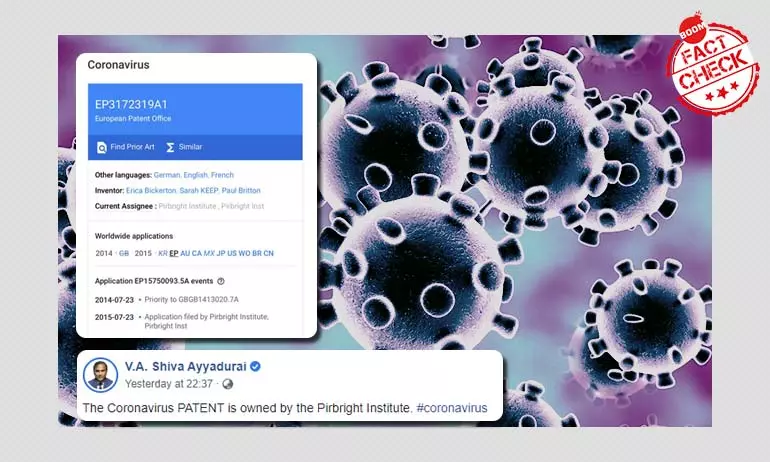Image resolution: width=770 pixels, height=462 pixels.
Task: Select the EP worldwide application
Action: pyautogui.click(x=174, y=253)
